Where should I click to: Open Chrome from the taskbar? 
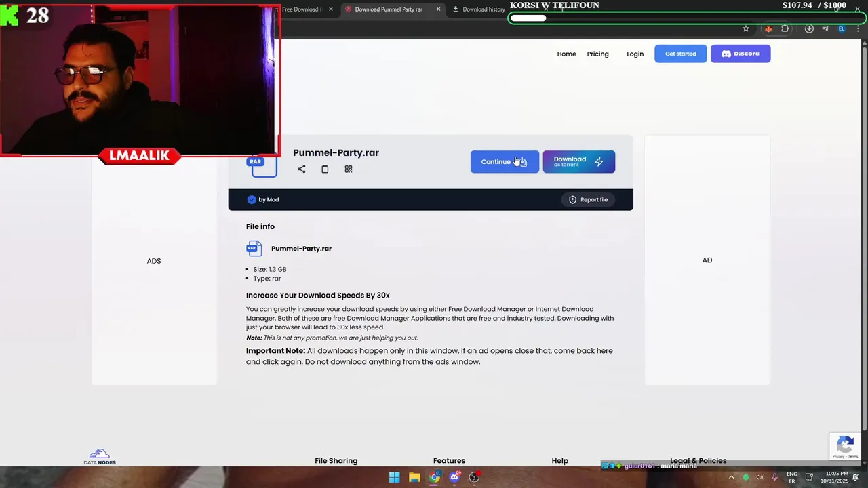[x=435, y=477]
